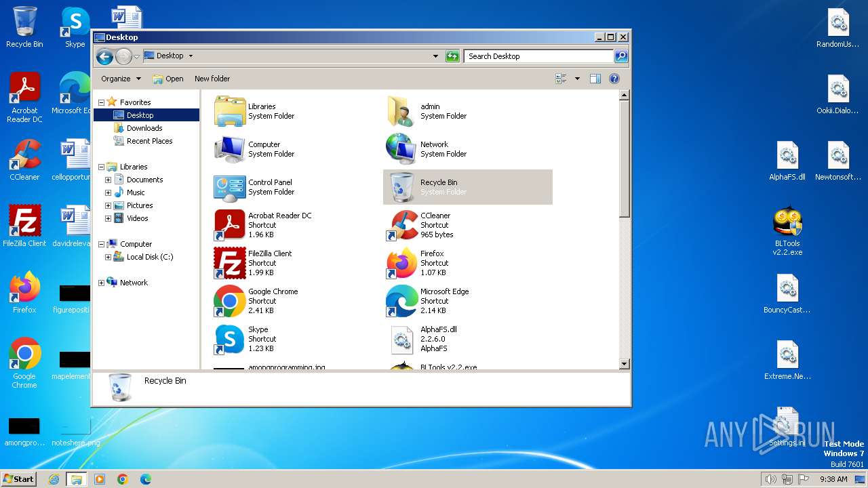Click the file list scroll down arrow
The image size is (868, 488).
[x=625, y=364]
